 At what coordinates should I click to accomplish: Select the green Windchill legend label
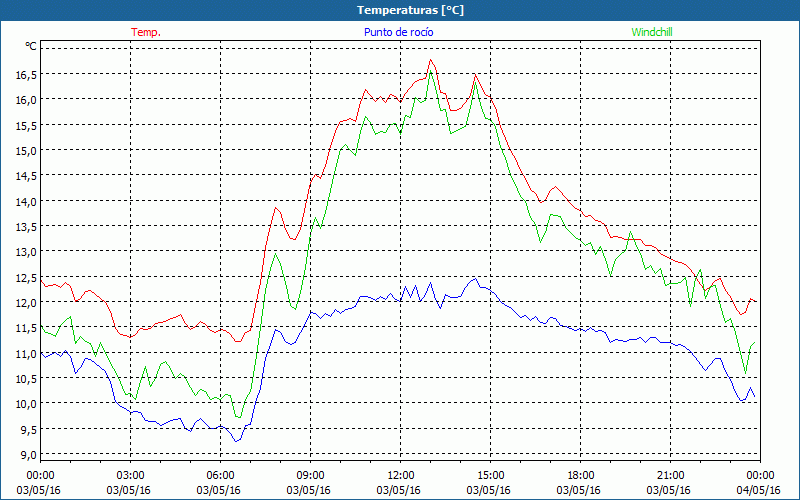pos(652,32)
